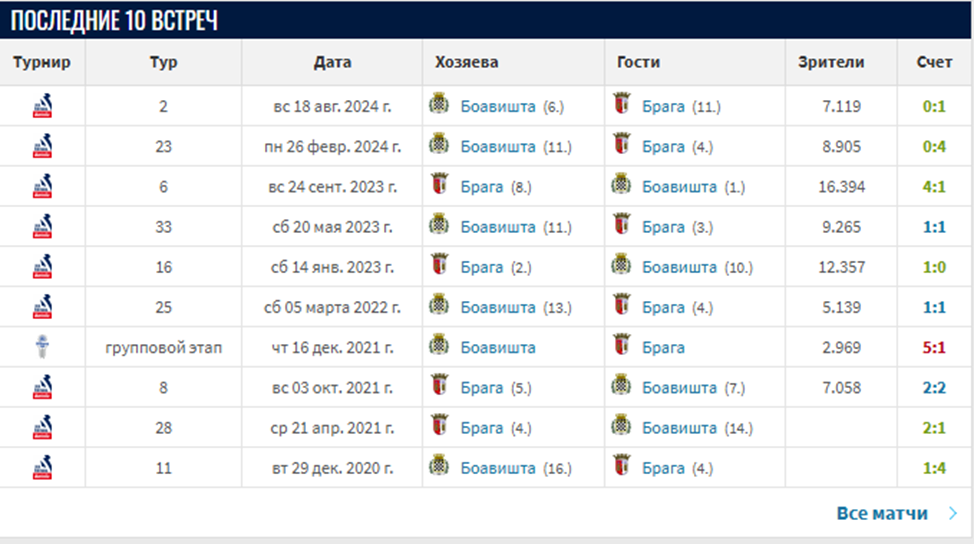974x544 pixels.
Task: Click the Счет column header
Action: coord(934,62)
